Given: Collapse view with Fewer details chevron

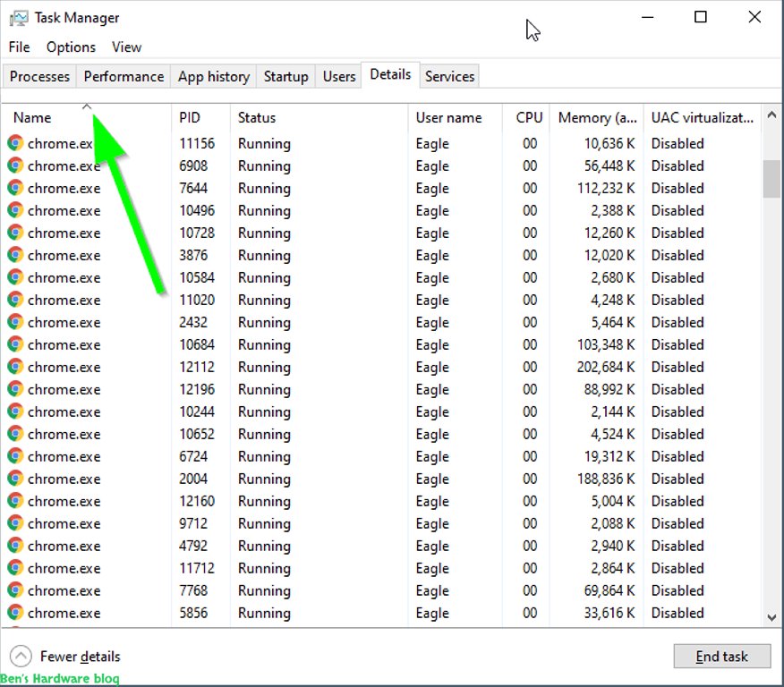Looking at the screenshot, I should pos(21,656).
